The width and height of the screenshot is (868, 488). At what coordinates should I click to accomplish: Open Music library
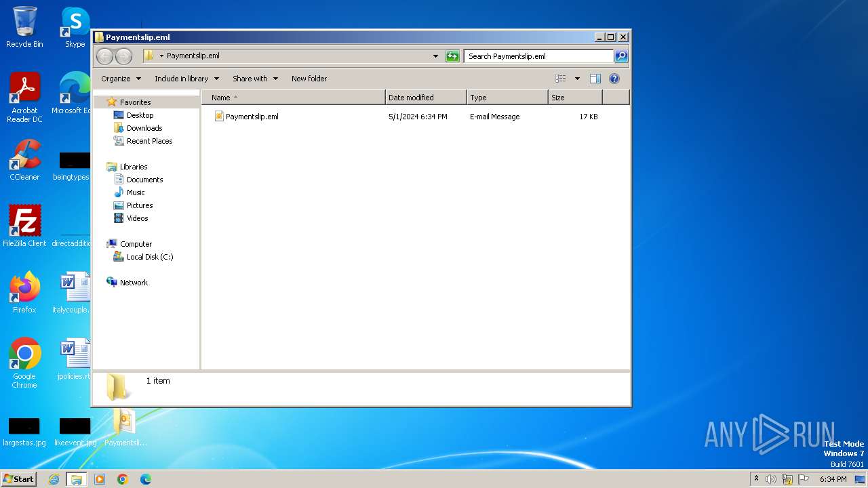[136, 192]
